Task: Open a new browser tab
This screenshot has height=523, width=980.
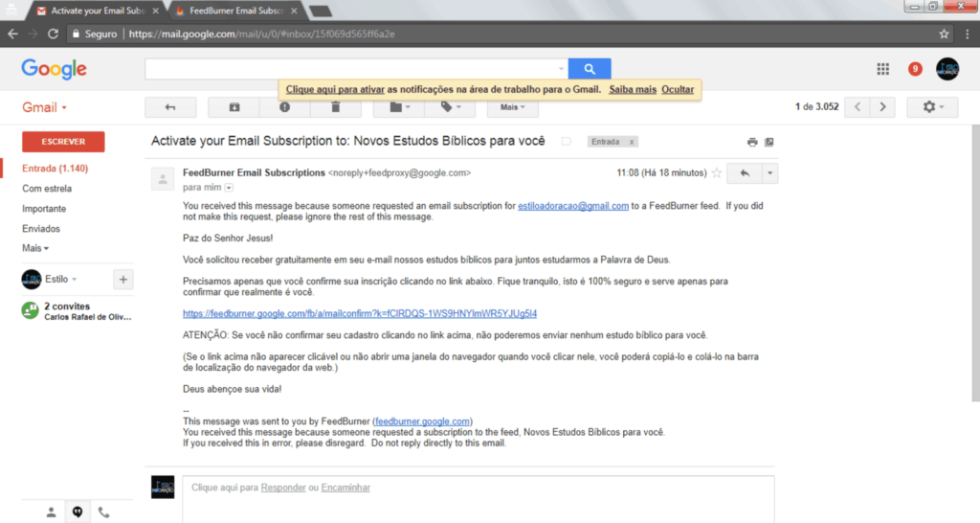Action: pyautogui.click(x=320, y=11)
